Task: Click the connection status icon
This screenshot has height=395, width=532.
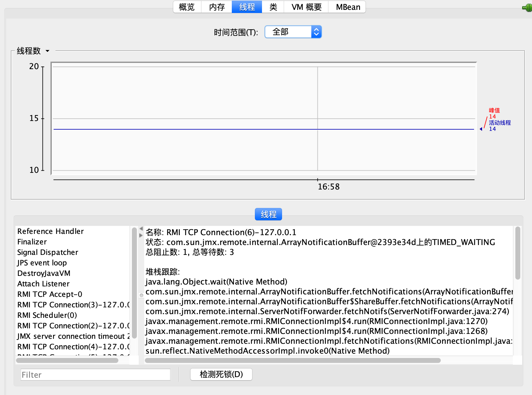Action: pos(527,8)
